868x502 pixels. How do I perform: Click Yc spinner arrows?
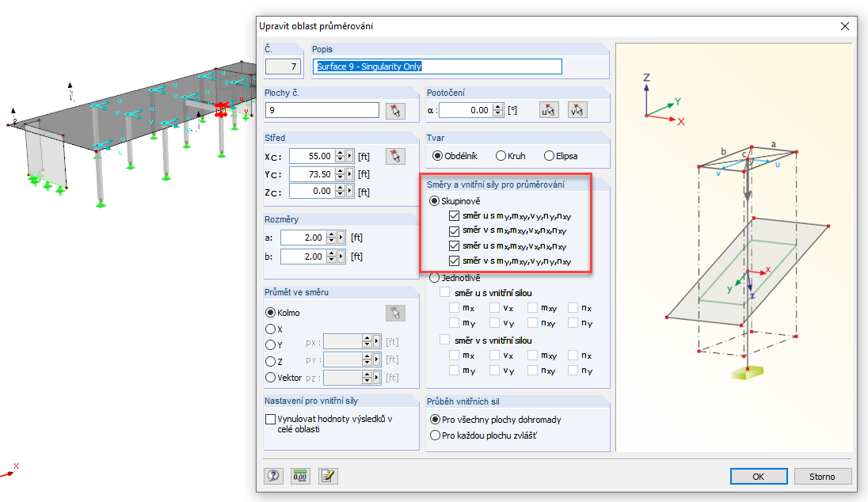click(x=341, y=173)
